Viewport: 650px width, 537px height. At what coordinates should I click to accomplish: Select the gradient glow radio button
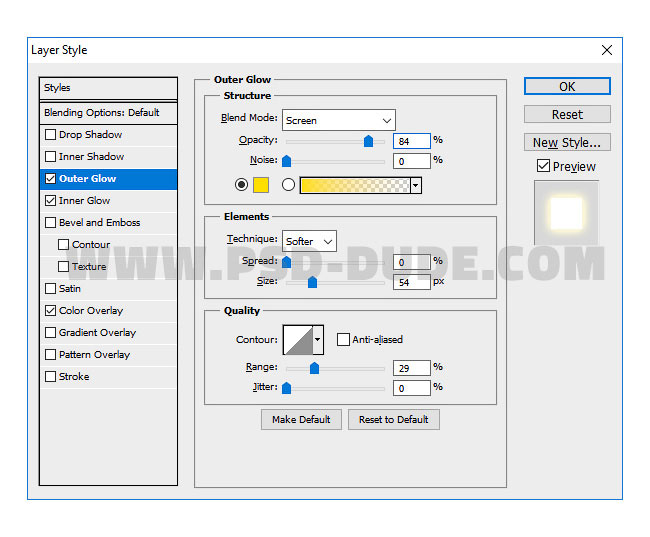[288, 185]
